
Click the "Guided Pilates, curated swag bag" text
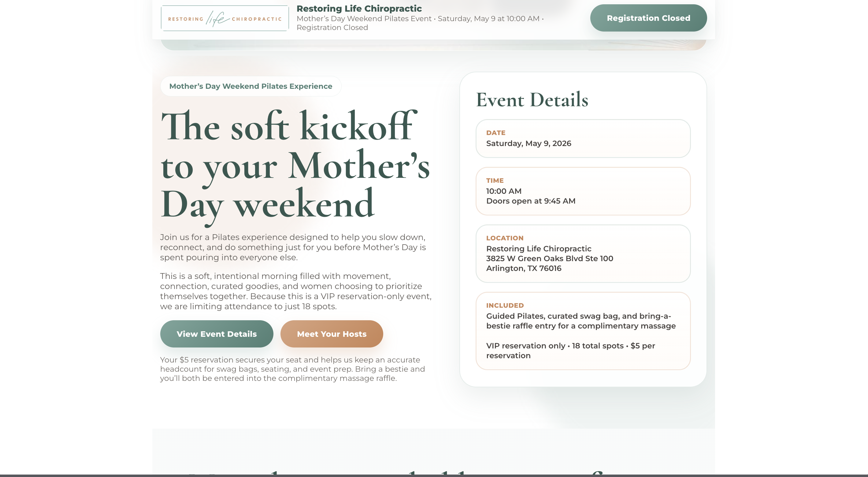[581, 321]
